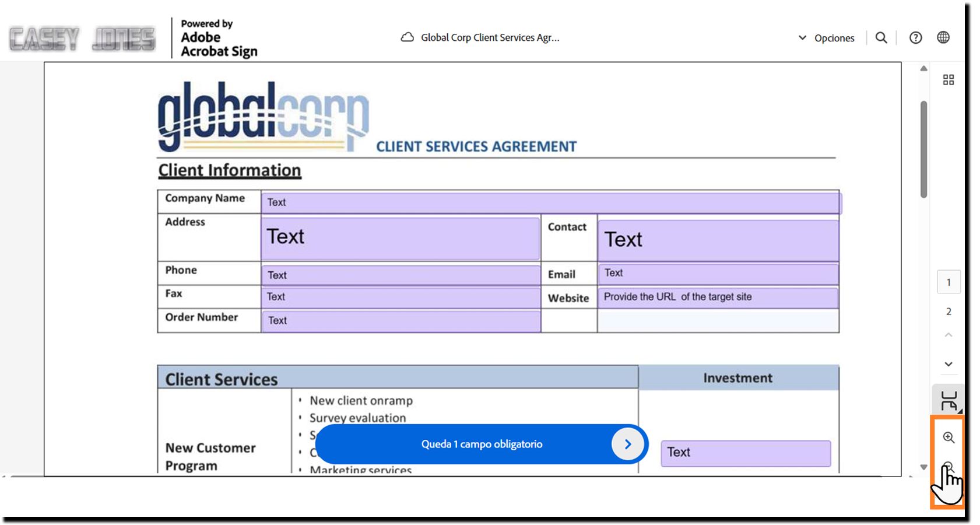This screenshot has height=525, width=980.
Task: Click the globalcorp logo in document
Action: coord(264,117)
